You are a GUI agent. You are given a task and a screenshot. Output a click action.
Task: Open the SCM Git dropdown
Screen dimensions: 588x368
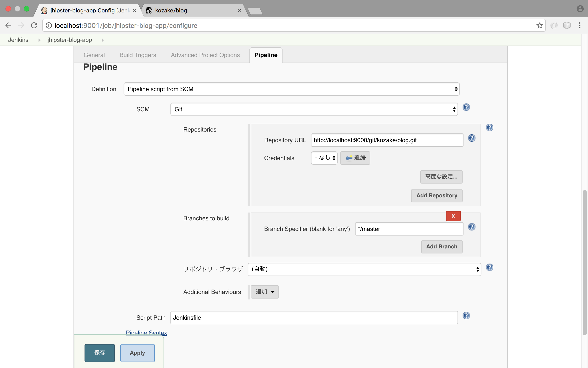(x=314, y=109)
